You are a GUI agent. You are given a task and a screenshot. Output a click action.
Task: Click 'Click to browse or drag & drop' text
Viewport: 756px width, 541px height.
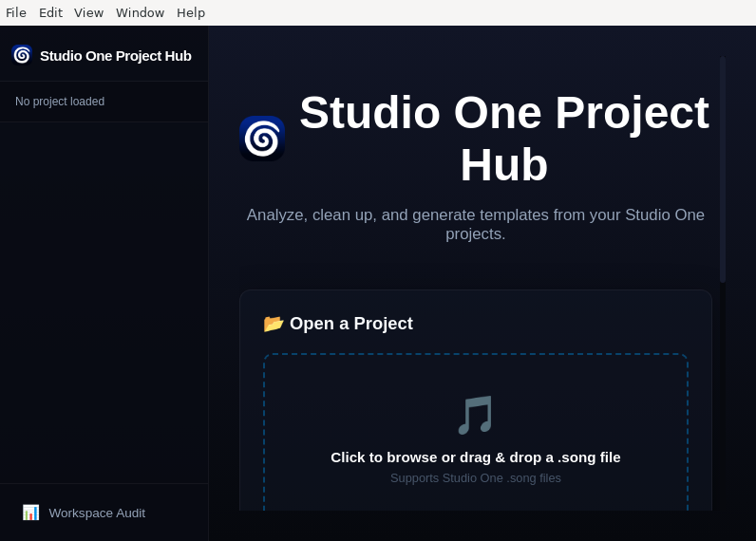click(476, 457)
